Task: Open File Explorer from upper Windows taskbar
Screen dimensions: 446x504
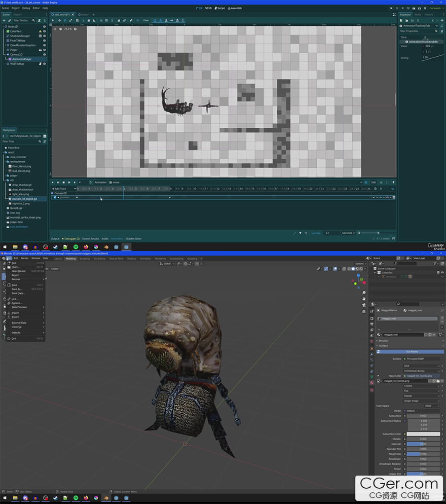Action: [x=15, y=247]
